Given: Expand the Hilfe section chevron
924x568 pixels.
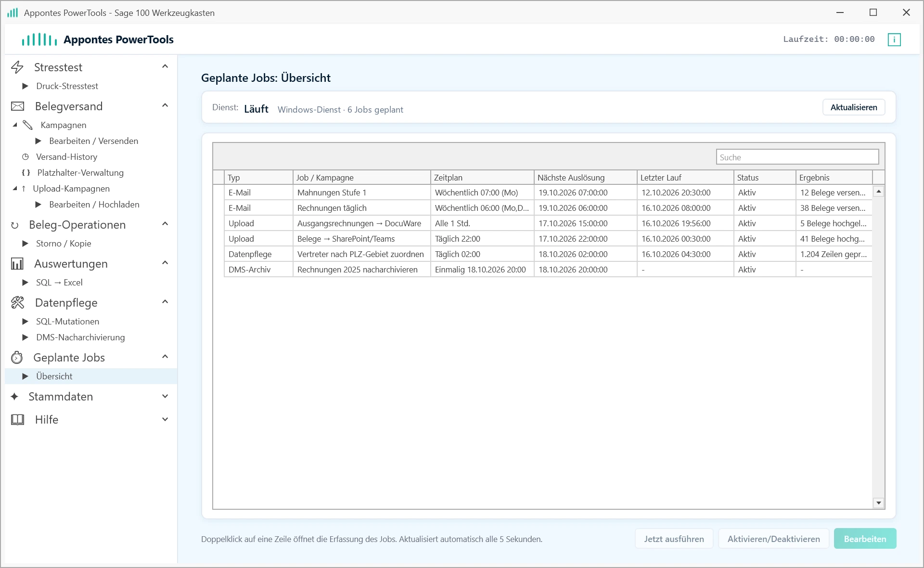Looking at the screenshot, I should (x=165, y=419).
